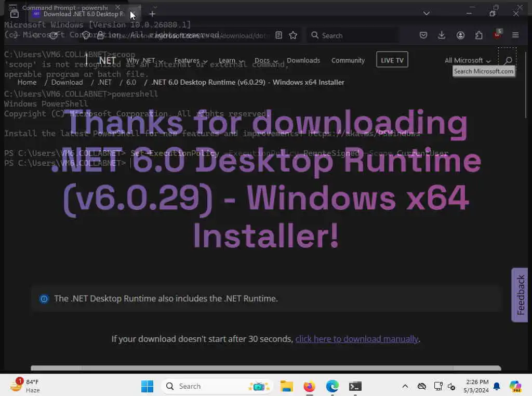Viewport: 532px width, 396px height.
Task: Expand the Why .NET menu
Action: [x=144, y=60]
